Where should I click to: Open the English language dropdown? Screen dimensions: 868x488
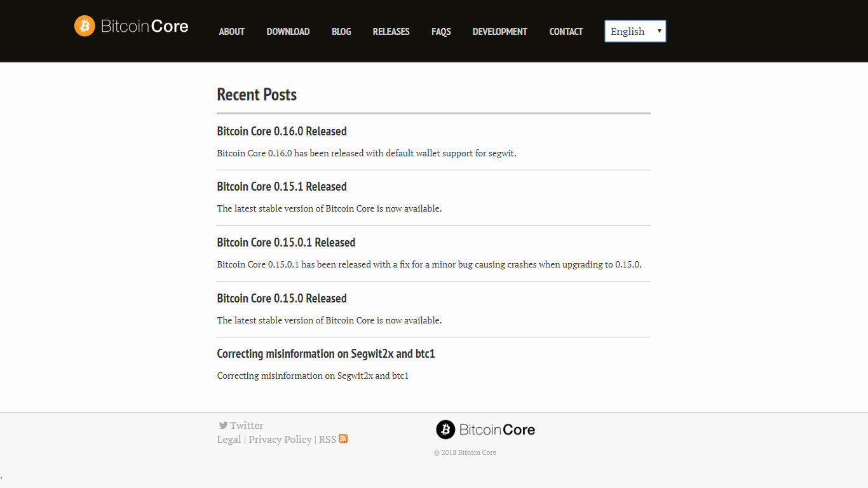click(x=635, y=31)
